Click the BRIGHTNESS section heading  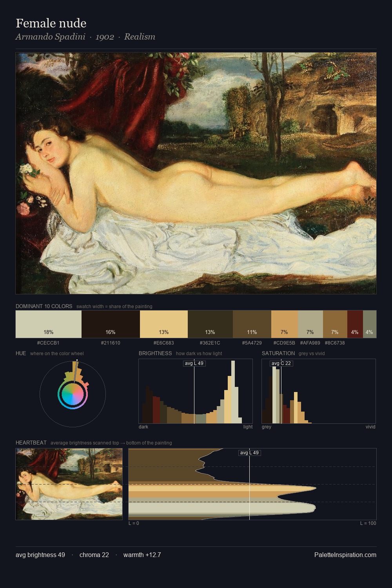tap(155, 353)
